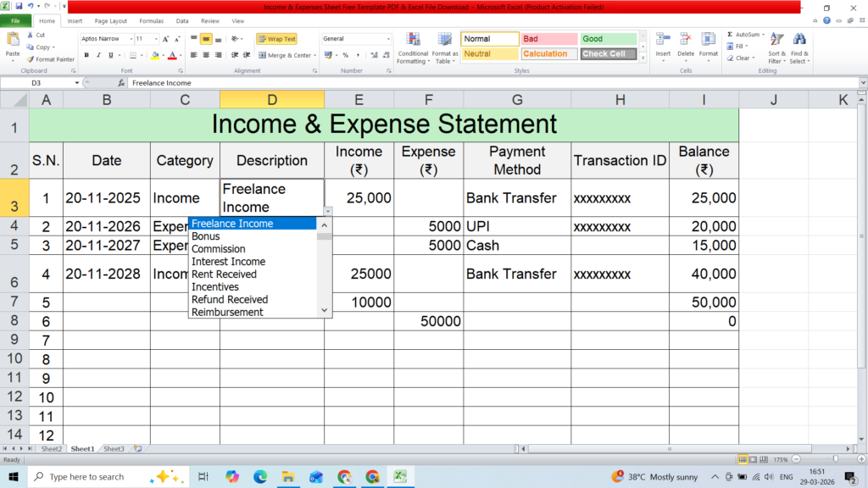
Task: Click the Paste clipboard icon
Action: click(x=12, y=40)
